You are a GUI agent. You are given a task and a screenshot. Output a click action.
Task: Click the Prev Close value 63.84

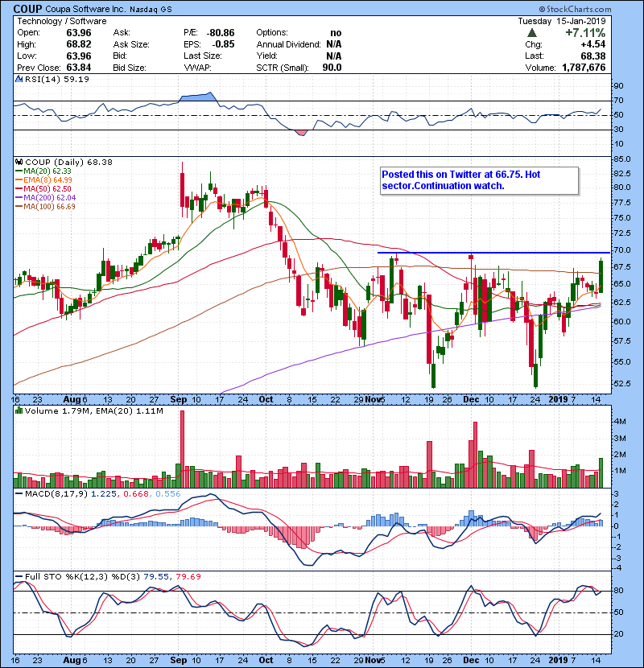point(79,68)
